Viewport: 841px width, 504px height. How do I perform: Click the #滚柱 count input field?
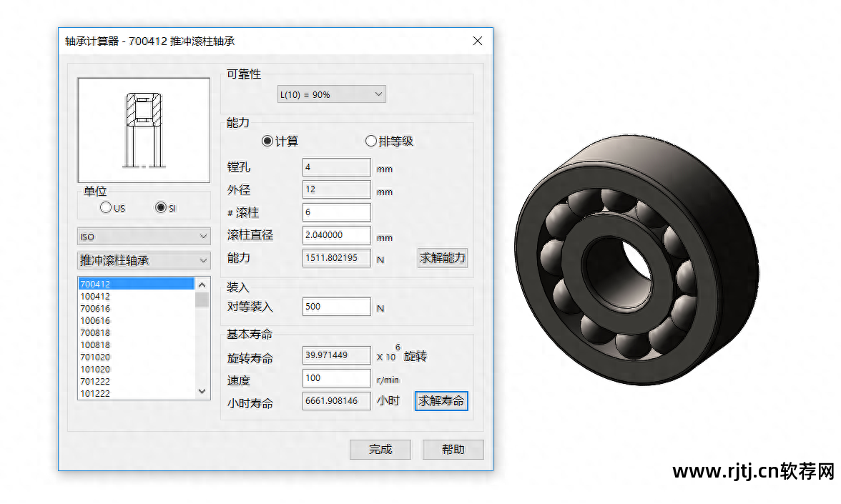tap(336, 212)
